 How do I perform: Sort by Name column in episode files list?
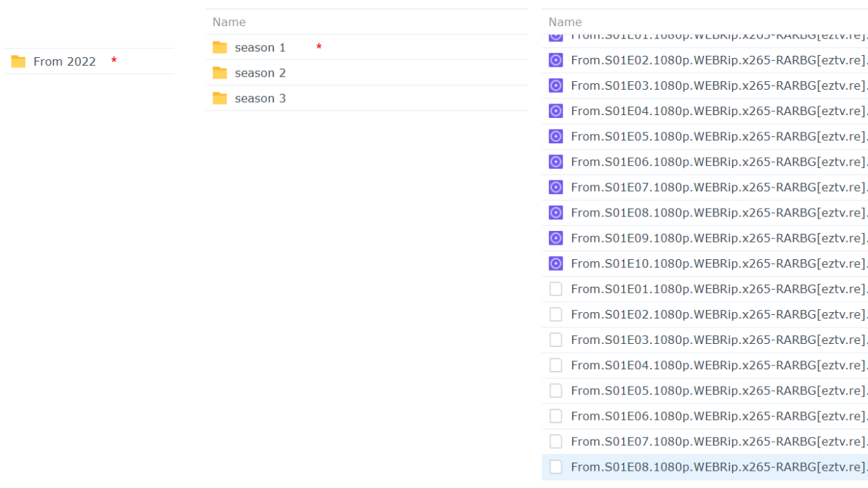(565, 22)
